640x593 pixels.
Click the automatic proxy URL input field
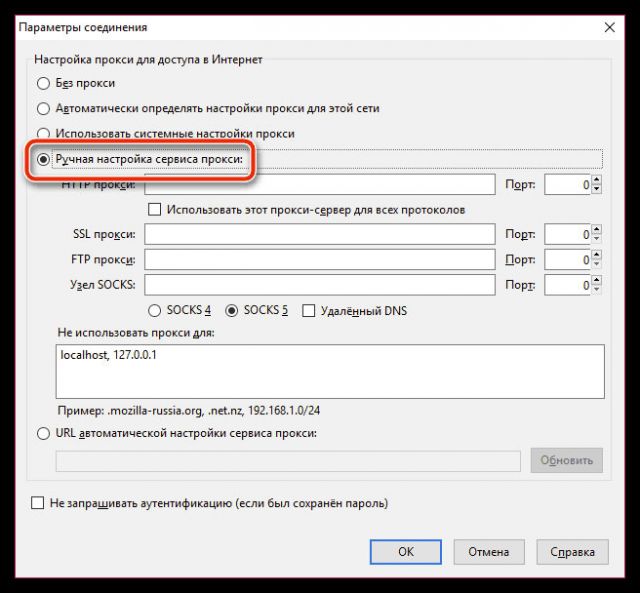tap(288, 461)
